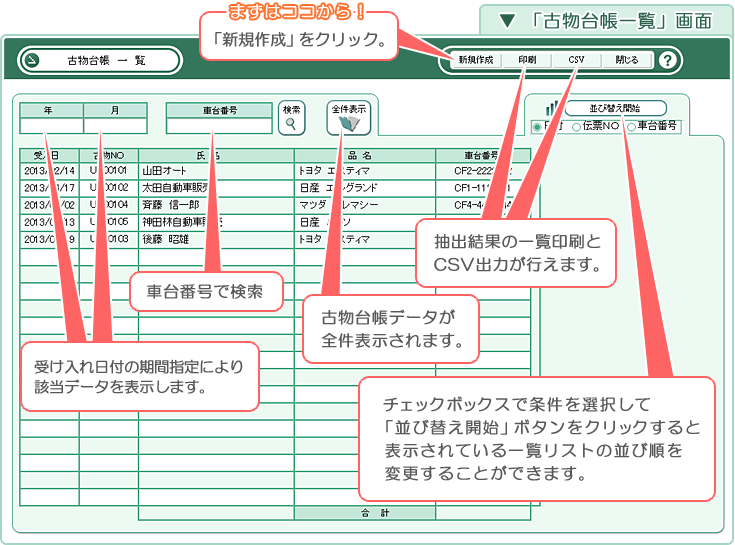The image size is (735, 545).
Task: Click the 並び替え開始 button
Action: 615,108
